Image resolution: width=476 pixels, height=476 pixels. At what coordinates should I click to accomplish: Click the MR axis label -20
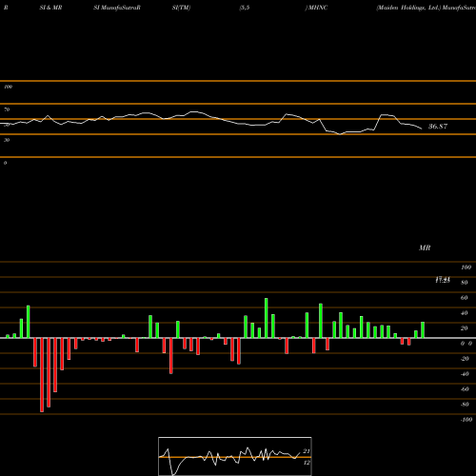(x=465, y=359)
